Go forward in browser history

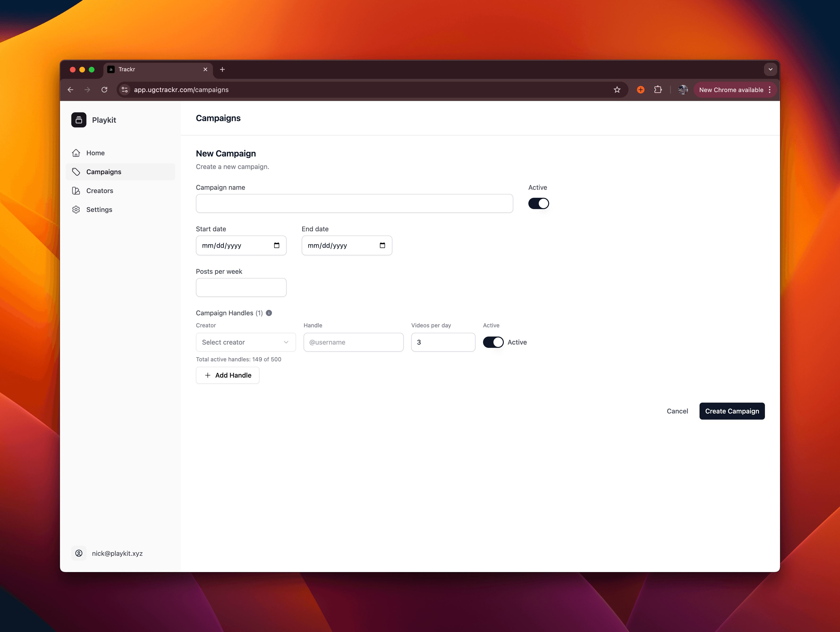pyautogui.click(x=87, y=90)
